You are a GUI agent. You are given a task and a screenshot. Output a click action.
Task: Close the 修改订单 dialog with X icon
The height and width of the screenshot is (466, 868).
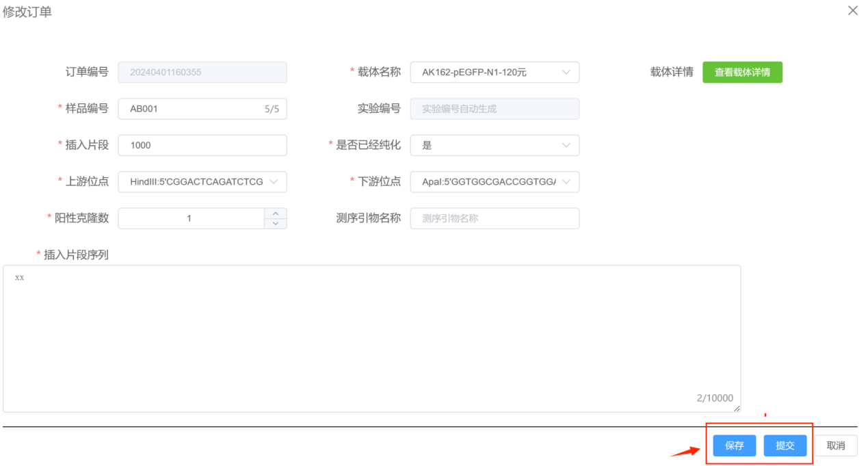coord(852,11)
